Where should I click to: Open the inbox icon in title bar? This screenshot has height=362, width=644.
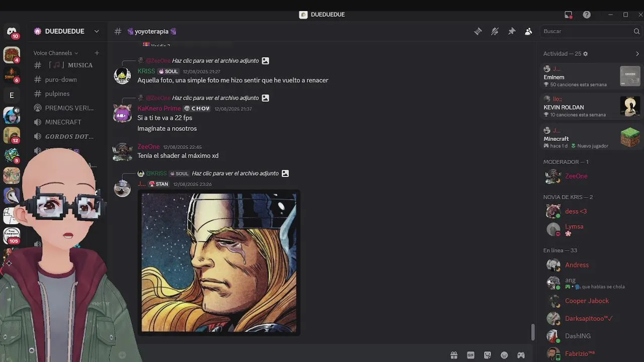point(569,15)
